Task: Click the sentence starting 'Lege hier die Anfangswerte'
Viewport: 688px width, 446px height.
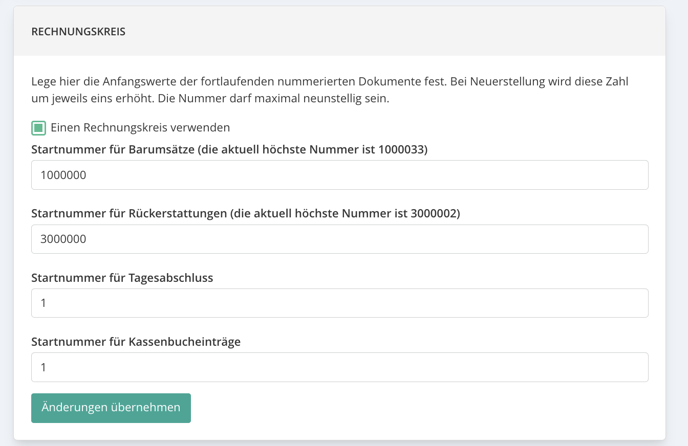Action: (x=239, y=82)
